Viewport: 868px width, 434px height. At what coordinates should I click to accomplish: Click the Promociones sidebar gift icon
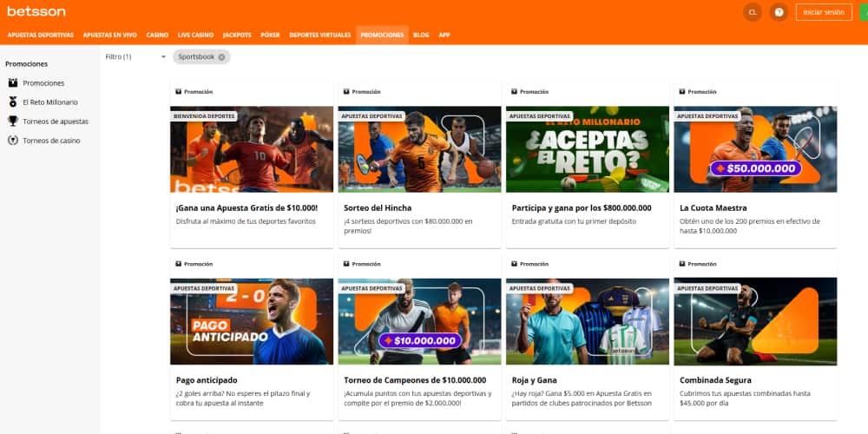tap(13, 83)
